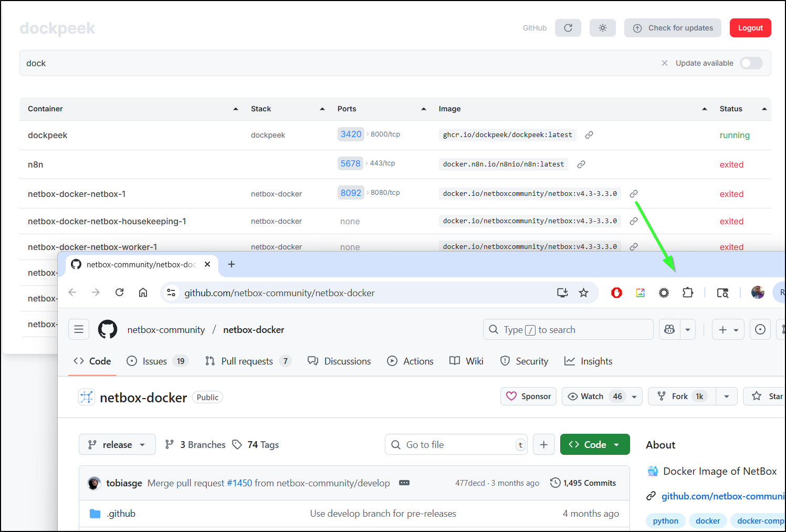Sort by the Container column
The image size is (786, 532).
pos(133,109)
